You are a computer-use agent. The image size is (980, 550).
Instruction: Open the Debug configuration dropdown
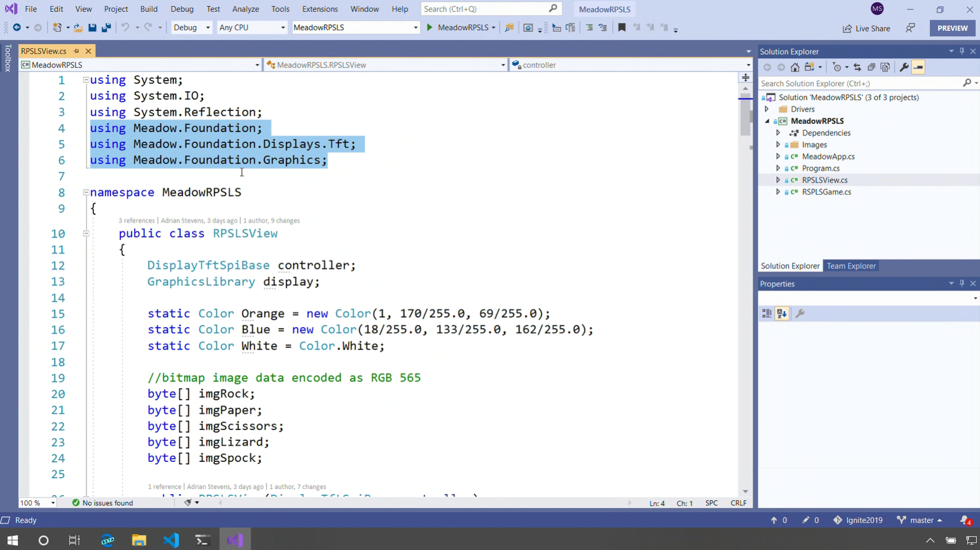(x=191, y=28)
